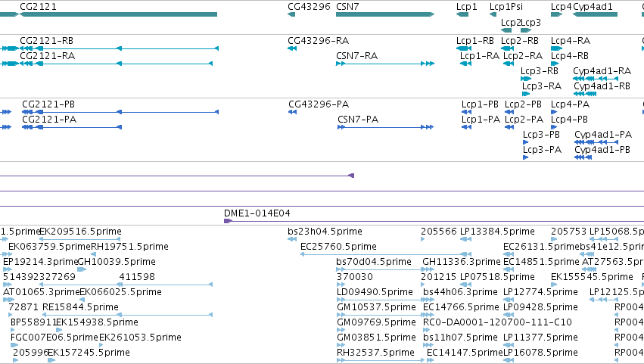Select the Cyp4ad1 gene bar

(595, 14)
